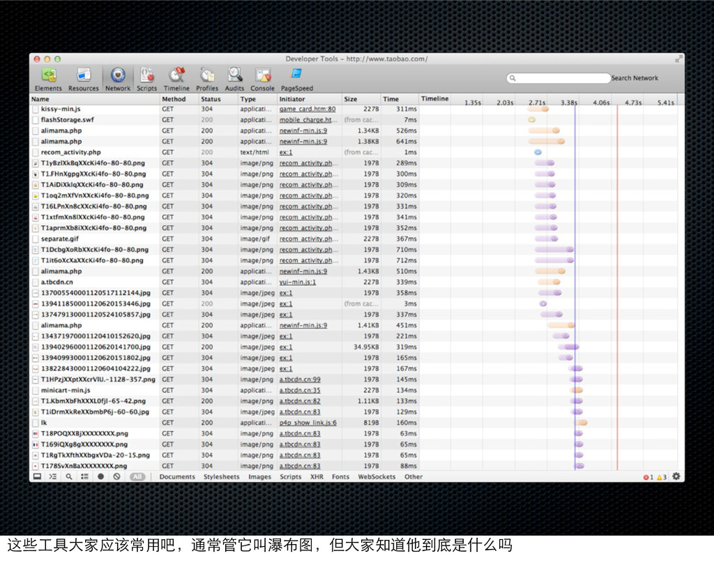Screen dimensions: 714x588
Task: Select the All filter pill
Action: 137,477
